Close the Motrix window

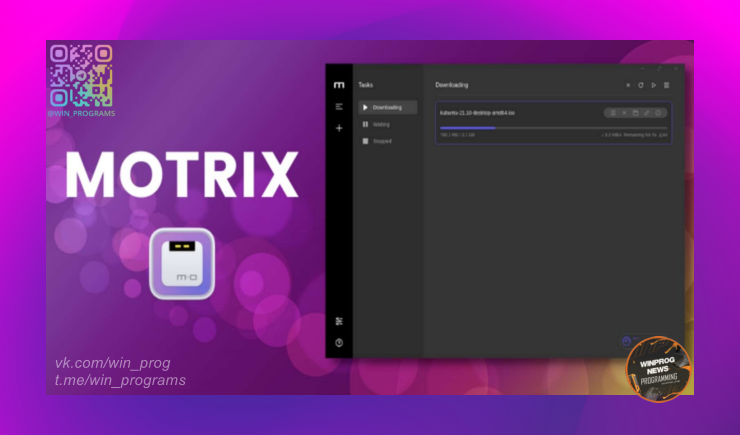coord(676,69)
